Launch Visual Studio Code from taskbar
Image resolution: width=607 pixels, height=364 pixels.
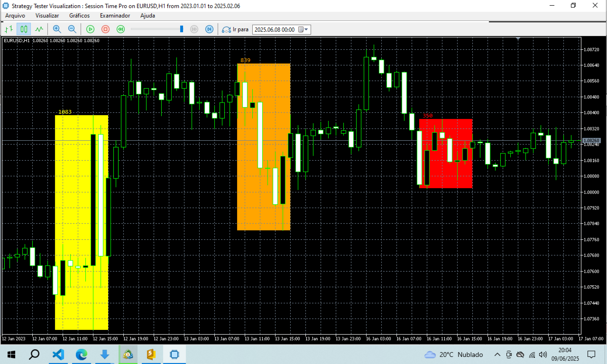[58, 354]
